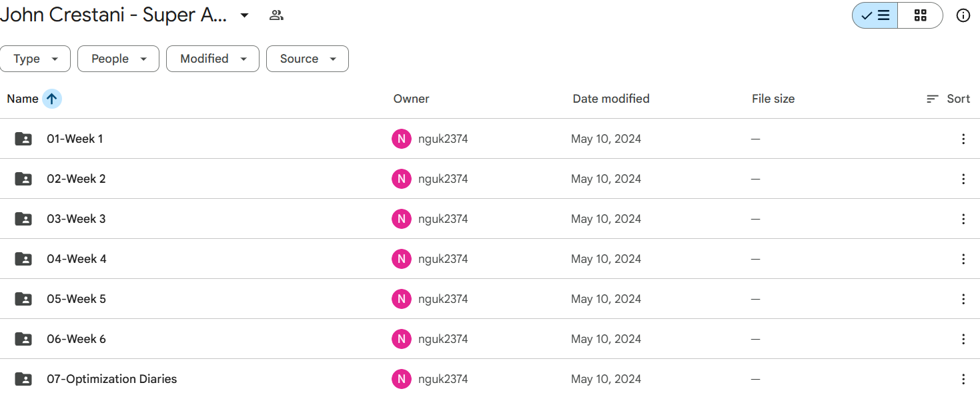The width and height of the screenshot is (980, 393).
Task: Open the Source filter dropdown
Action: [x=307, y=59]
